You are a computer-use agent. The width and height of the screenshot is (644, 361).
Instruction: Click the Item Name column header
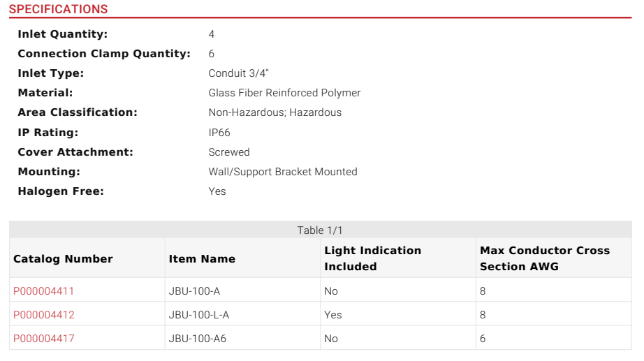[x=202, y=258]
